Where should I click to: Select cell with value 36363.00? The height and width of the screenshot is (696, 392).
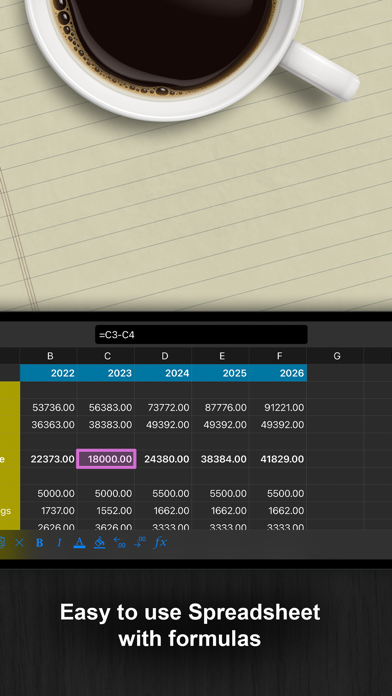coord(48,425)
